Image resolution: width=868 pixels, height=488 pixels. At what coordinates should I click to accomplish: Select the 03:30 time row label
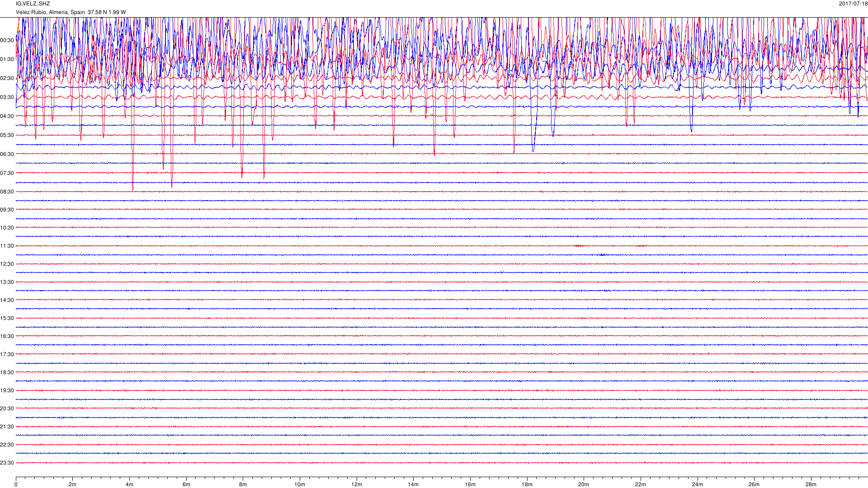pyautogui.click(x=7, y=97)
